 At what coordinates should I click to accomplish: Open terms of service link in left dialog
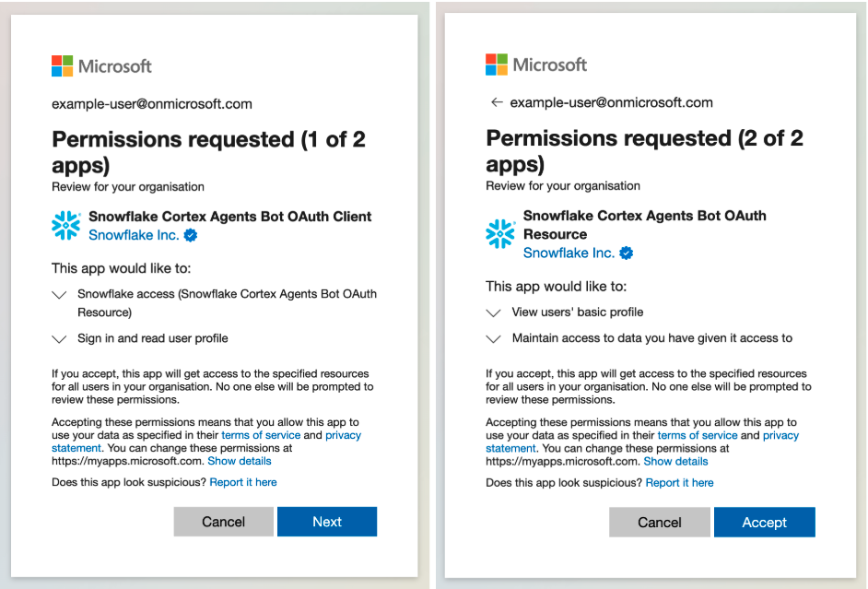pos(261,435)
